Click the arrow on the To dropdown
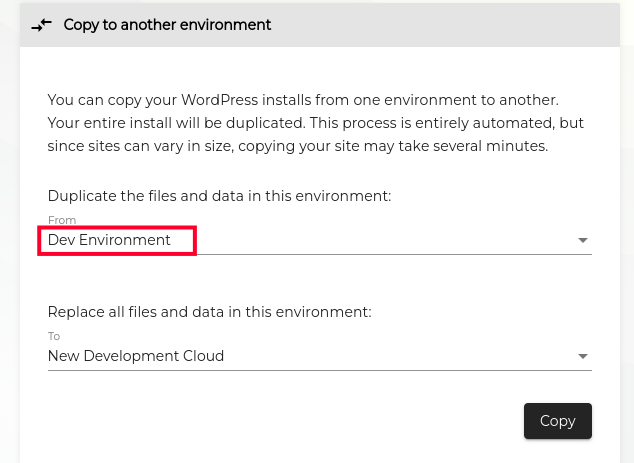634x463 pixels. 583,356
